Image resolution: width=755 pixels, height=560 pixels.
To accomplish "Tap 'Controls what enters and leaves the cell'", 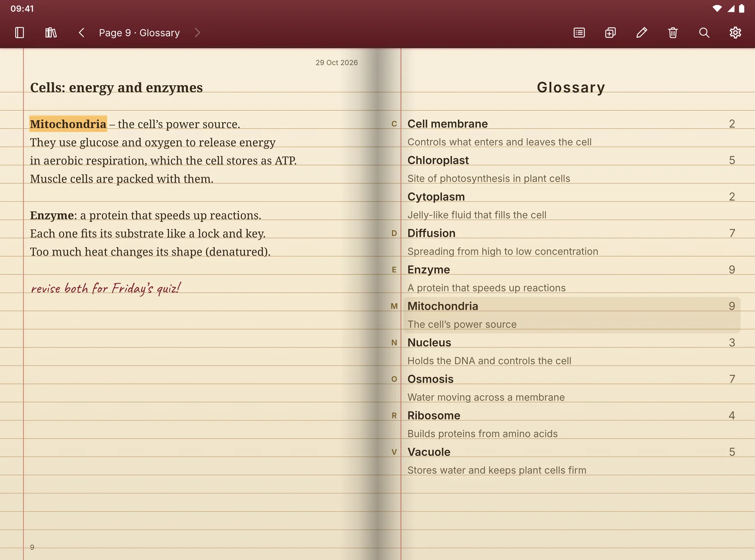I will 500,142.
